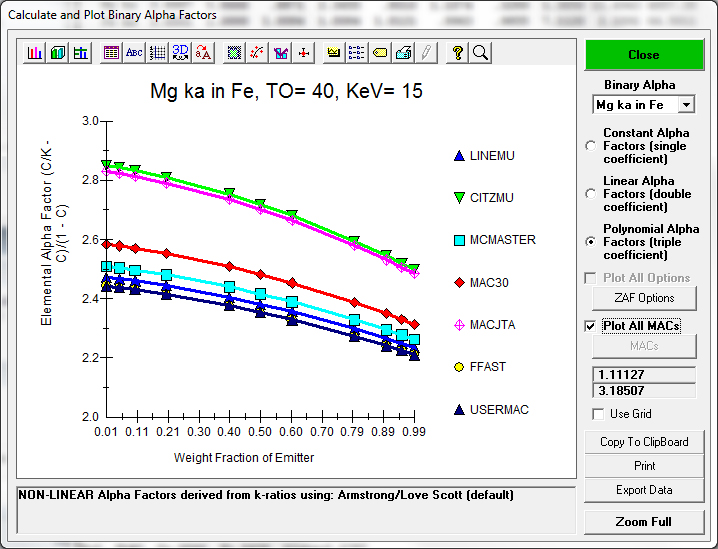Click the Zoom Full button
The height and width of the screenshot is (549, 718).
643,522
